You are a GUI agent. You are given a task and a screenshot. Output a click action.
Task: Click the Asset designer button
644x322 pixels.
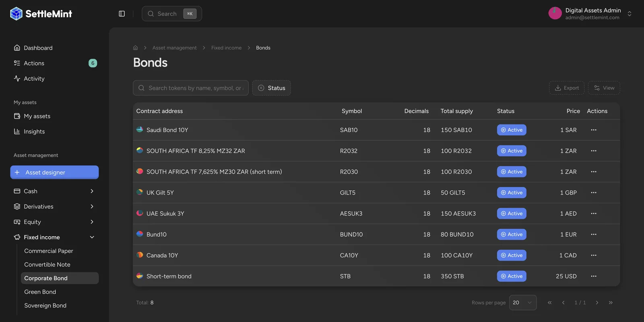[x=54, y=172]
